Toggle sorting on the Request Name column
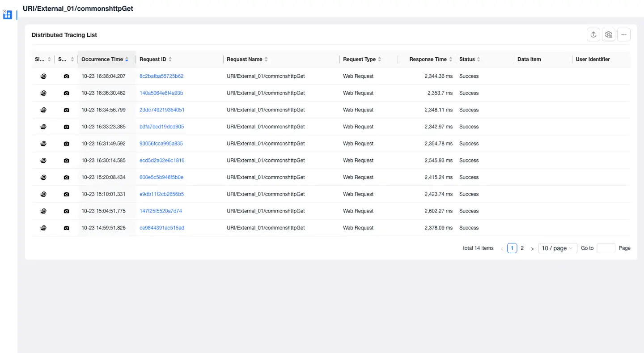Screen dimensions: 644x353 click(x=267, y=59)
